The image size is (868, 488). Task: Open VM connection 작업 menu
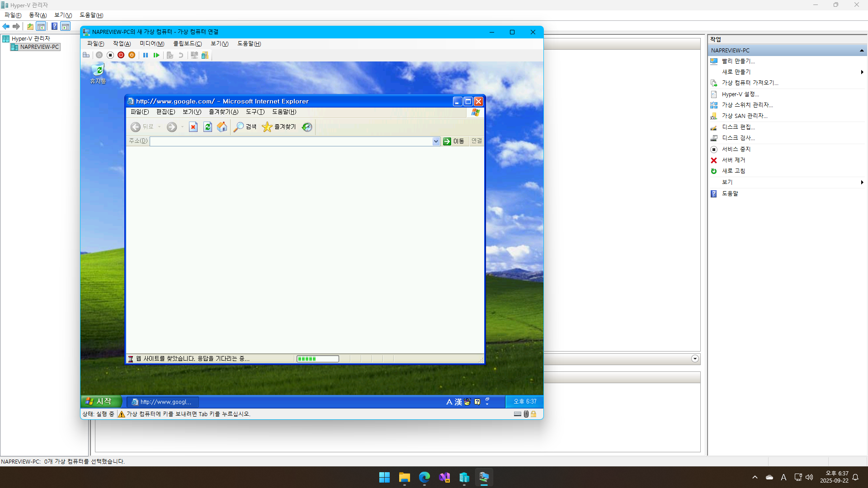click(122, 44)
